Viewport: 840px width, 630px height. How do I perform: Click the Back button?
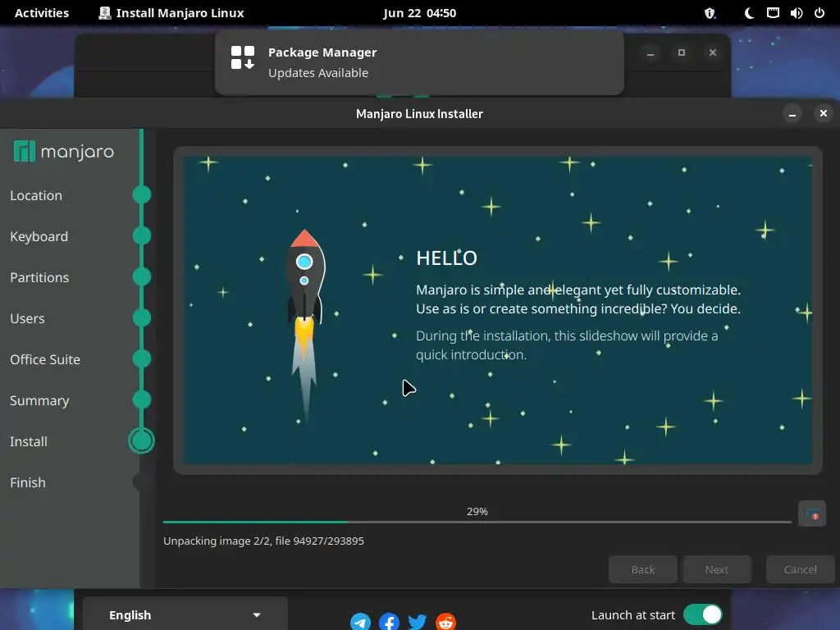click(643, 569)
